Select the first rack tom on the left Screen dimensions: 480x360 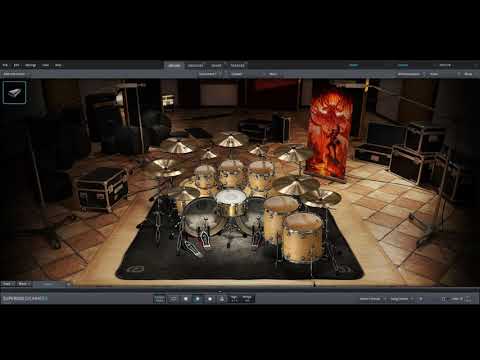(x=205, y=177)
